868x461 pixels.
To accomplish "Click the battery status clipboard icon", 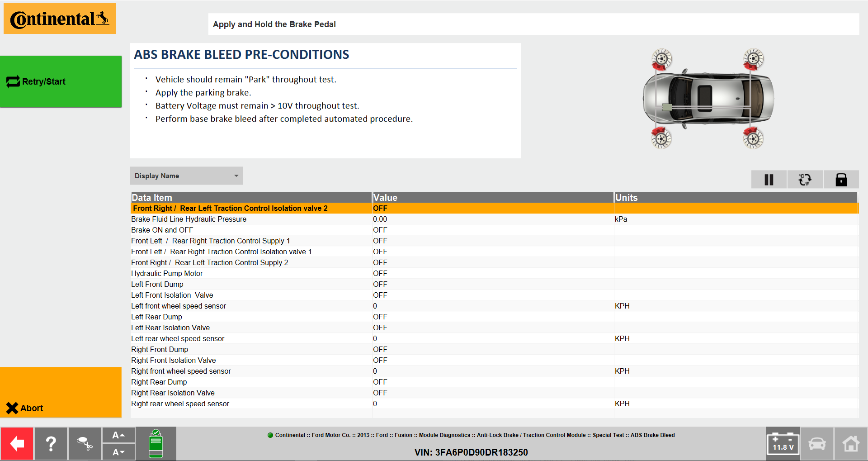I will (x=156, y=443).
